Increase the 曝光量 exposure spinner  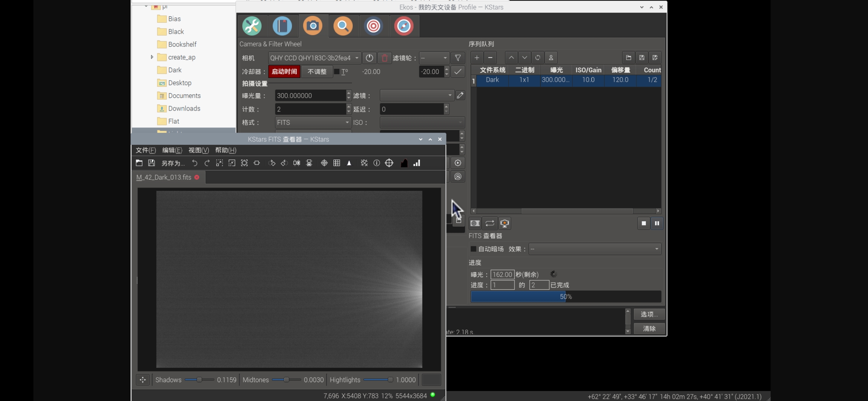click(x=349, y=93)
